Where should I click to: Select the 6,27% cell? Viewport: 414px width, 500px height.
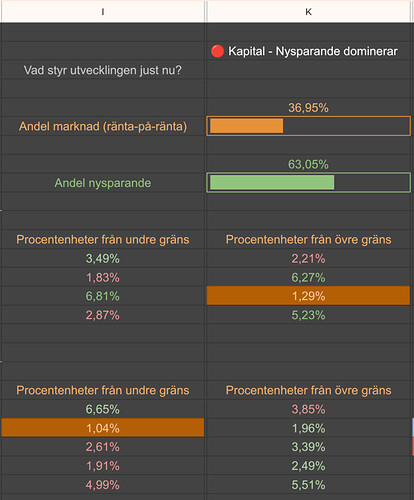[308, 277]
